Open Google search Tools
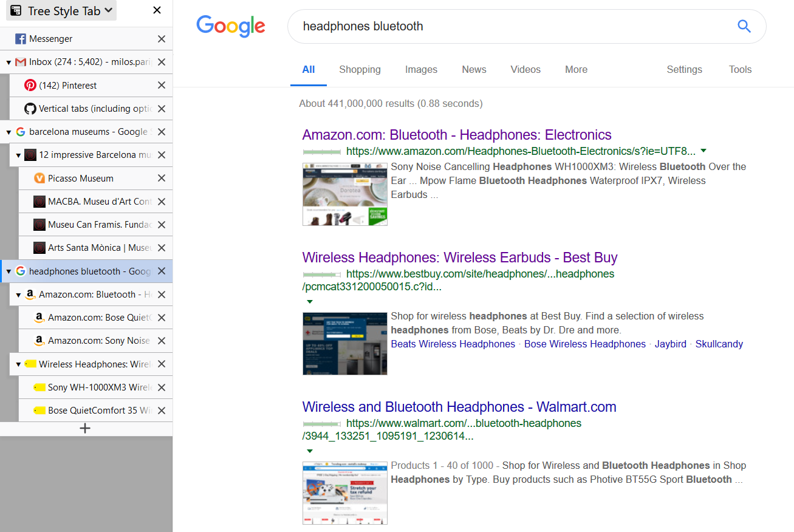The image size is (794, 532). point(740,69)
